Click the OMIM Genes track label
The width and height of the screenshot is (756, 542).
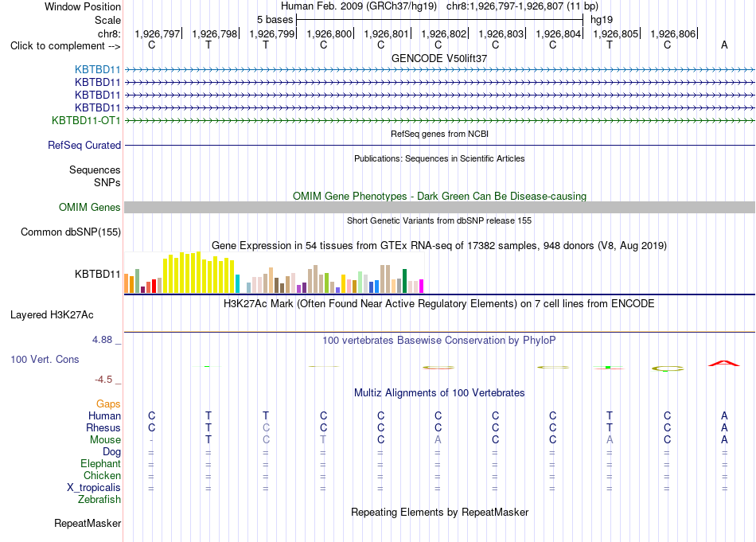pos(90,208)
